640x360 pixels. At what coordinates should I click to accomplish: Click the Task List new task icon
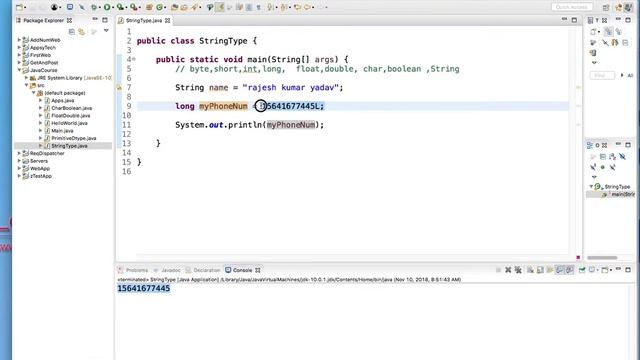pos(593,32)
